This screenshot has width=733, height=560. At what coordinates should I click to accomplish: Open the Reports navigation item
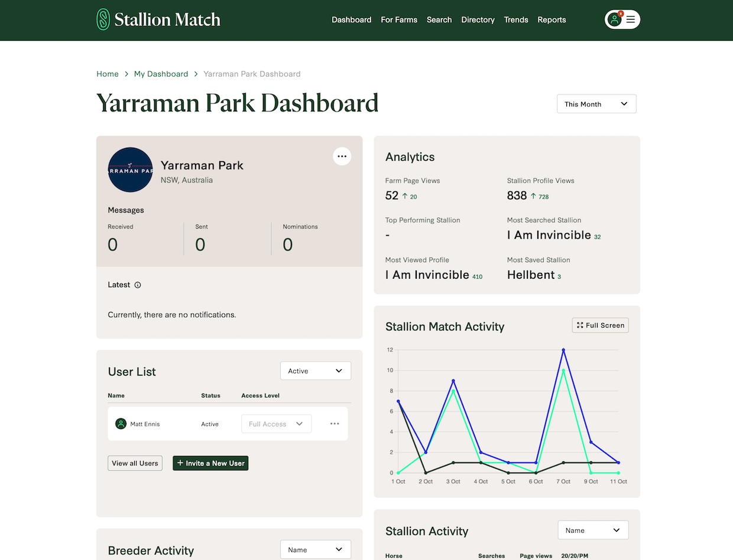(x=552, y=19)
